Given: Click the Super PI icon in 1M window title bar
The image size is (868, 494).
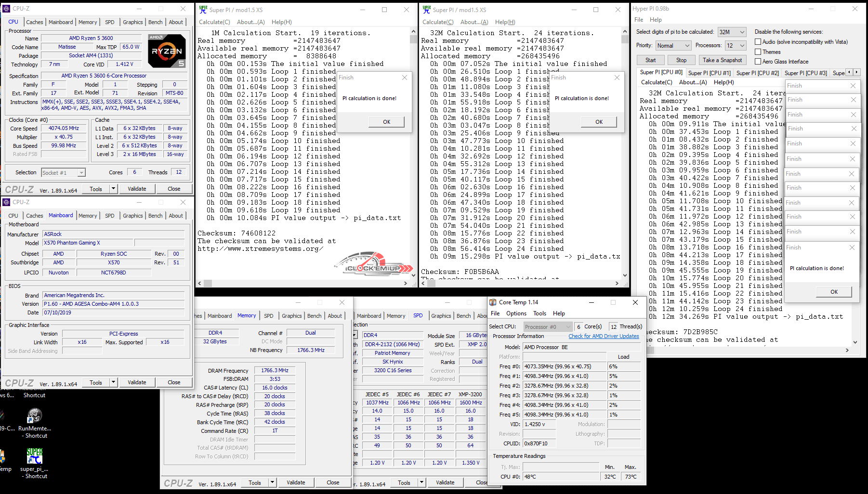Looking at the screenshot, I should [203, 10].
